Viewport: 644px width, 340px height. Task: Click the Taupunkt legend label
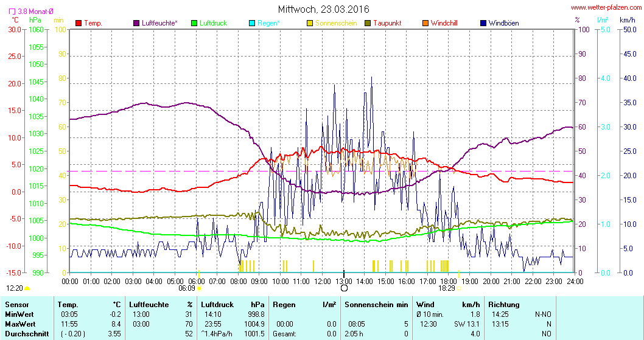click(387, 23)
